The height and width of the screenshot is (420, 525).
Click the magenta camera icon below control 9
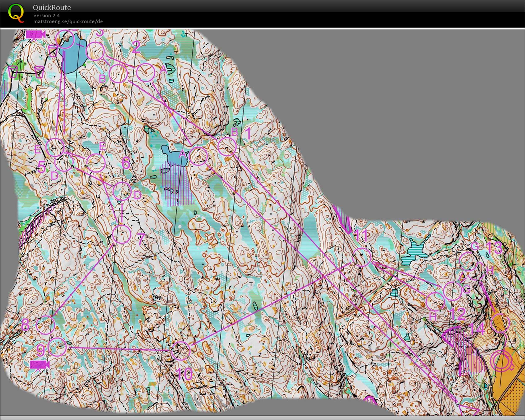click(39, 365)
